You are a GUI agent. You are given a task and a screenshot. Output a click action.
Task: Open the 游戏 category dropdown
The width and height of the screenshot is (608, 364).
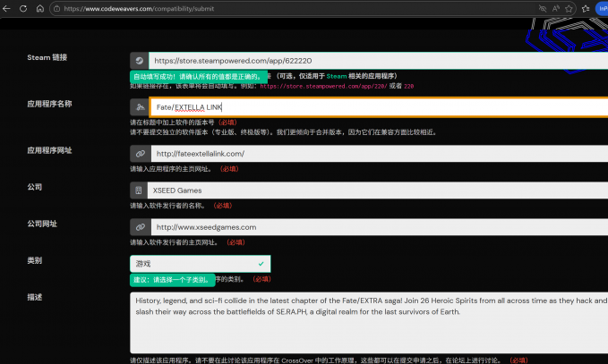tap(200, 264)
